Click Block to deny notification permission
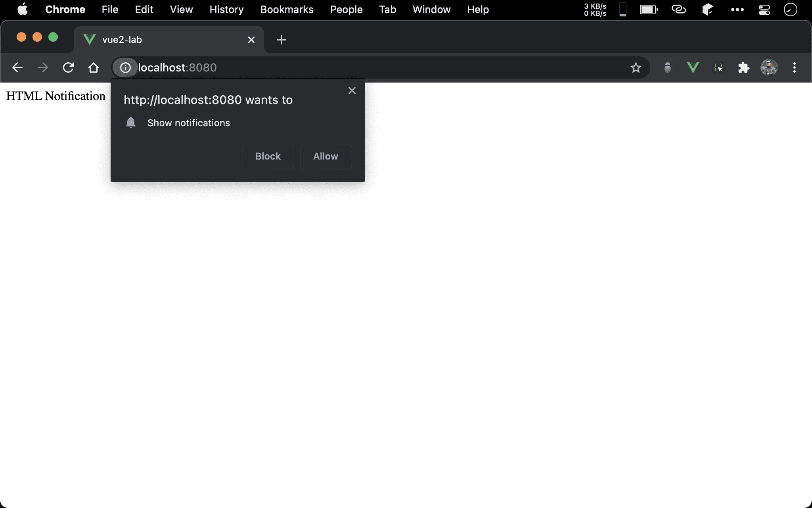812x508 pixels. [268, 156]
